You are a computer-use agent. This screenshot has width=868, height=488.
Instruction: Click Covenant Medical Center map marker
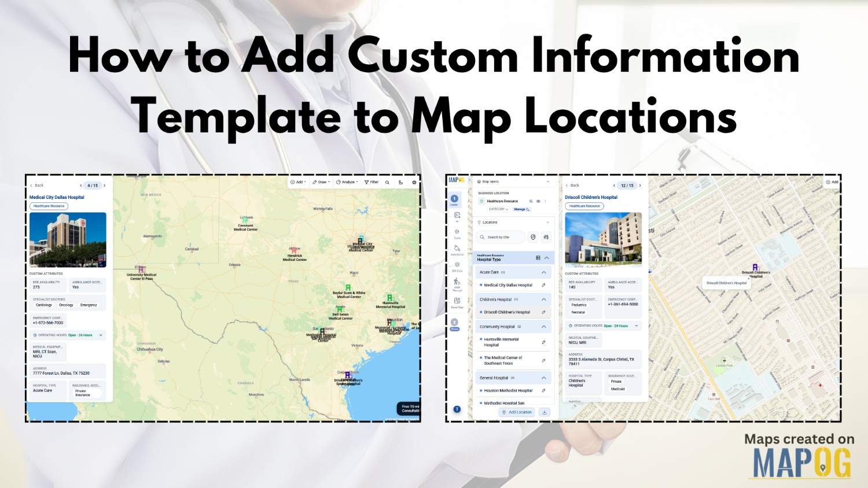pos(245,220)
